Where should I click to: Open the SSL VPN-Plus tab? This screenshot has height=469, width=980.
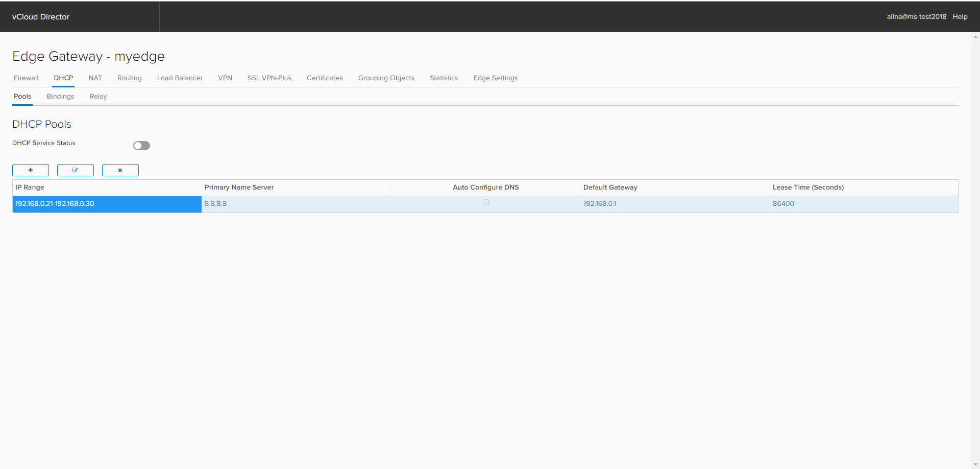[269, 78]
